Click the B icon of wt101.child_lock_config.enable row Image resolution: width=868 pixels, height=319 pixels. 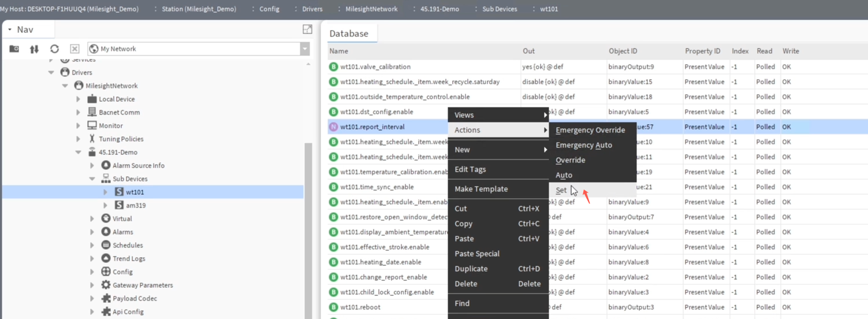click(333, 292)
